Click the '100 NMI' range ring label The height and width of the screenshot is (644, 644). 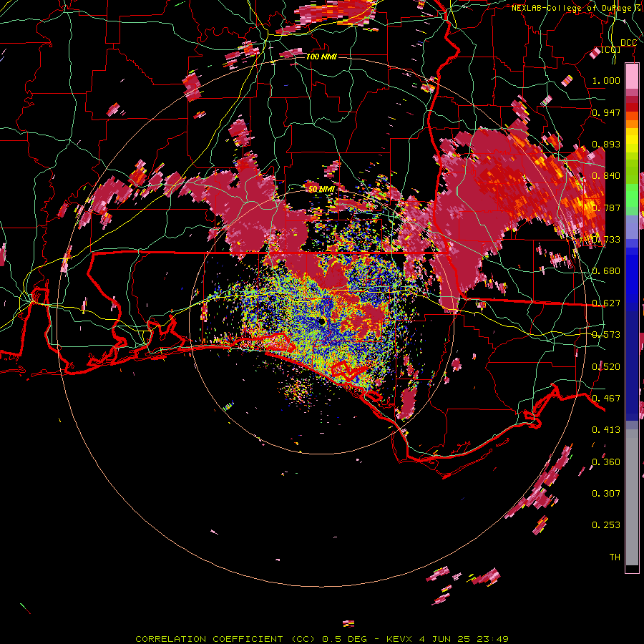[321, 57]
